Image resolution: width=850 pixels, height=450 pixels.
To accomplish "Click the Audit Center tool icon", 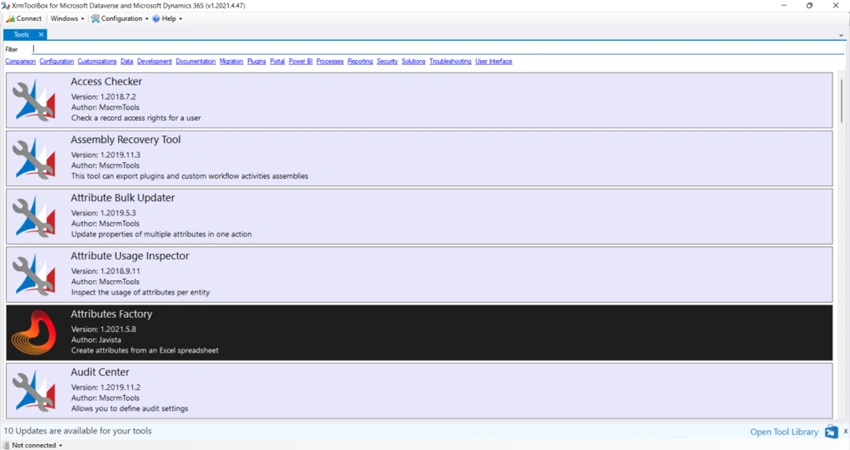I will [34, 390].
